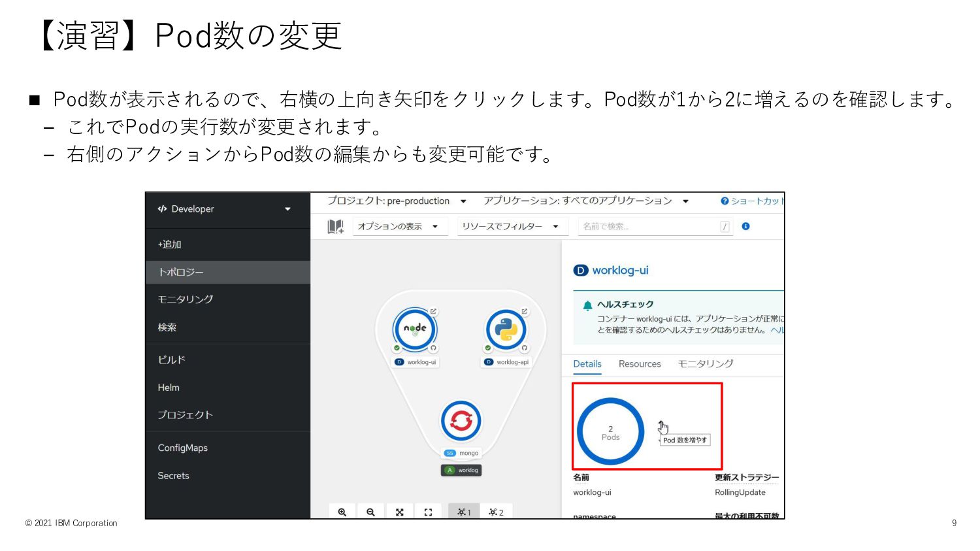
Task: Open URL decorator on worklog-api node
Action: (x=524, y=311)
